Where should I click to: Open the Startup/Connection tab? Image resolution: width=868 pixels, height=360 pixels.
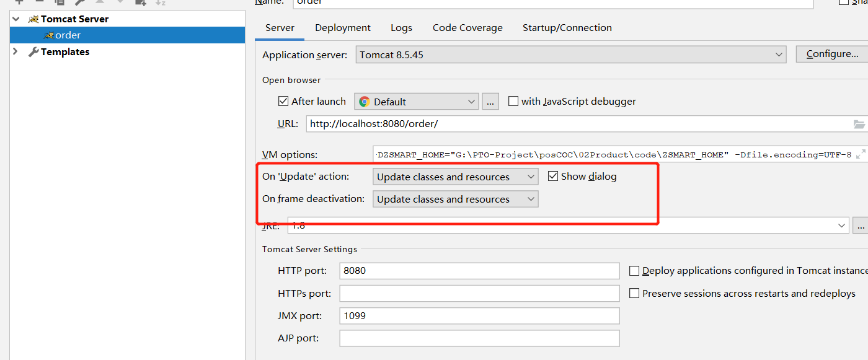coord(567,28)
